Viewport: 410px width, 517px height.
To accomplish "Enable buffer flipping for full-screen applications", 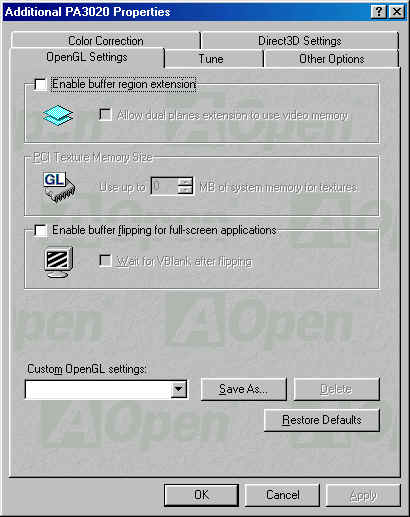I will [41, 230].
